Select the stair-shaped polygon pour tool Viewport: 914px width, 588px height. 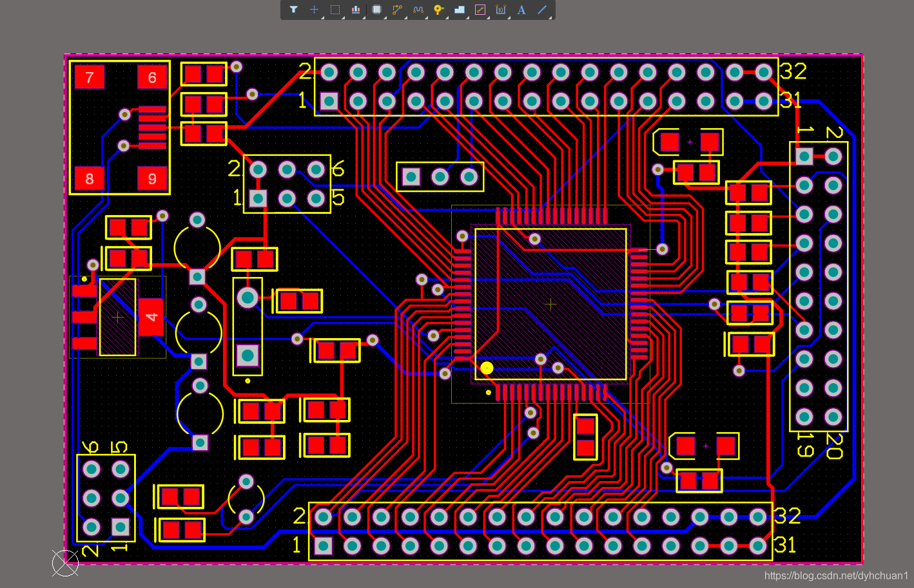coord(460,10)
